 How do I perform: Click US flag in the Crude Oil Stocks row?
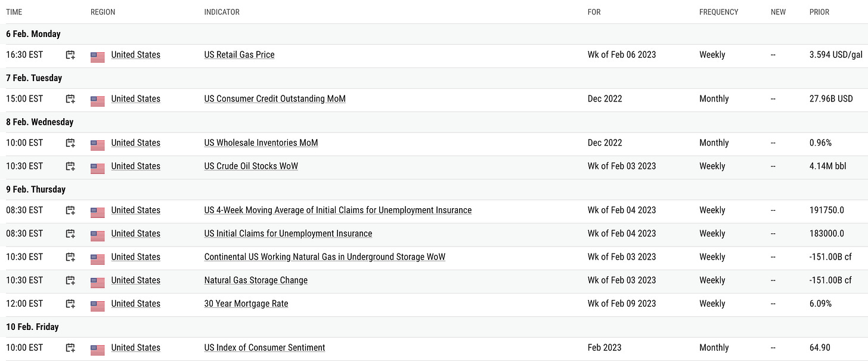pyautogui.click(x=98, y=168)
